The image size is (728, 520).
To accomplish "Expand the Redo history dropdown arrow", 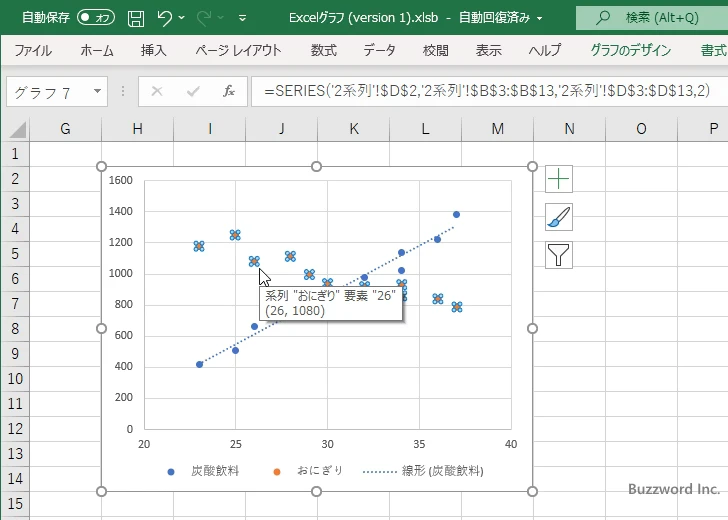I will (221, 18).
